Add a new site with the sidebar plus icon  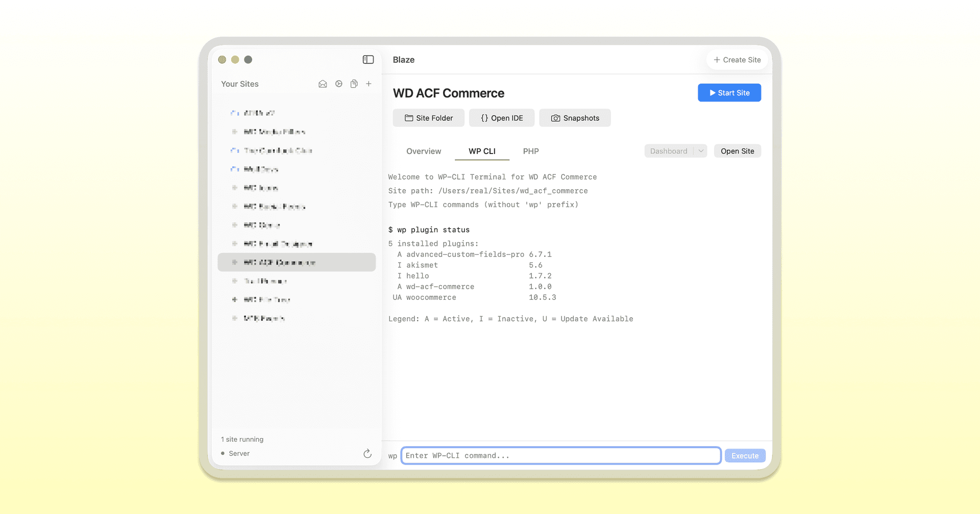pyautogui.click(x=369, y=84)
